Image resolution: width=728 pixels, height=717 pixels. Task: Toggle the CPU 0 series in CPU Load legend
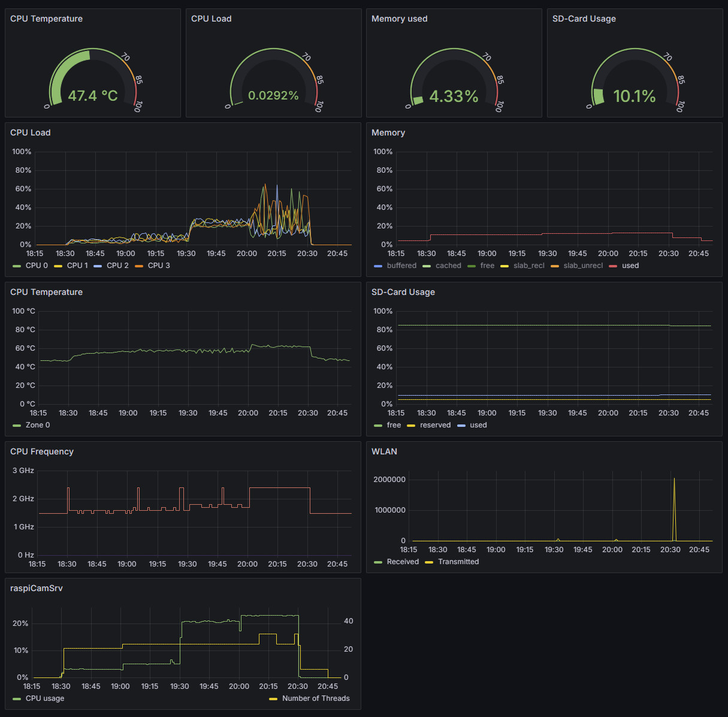36,266
